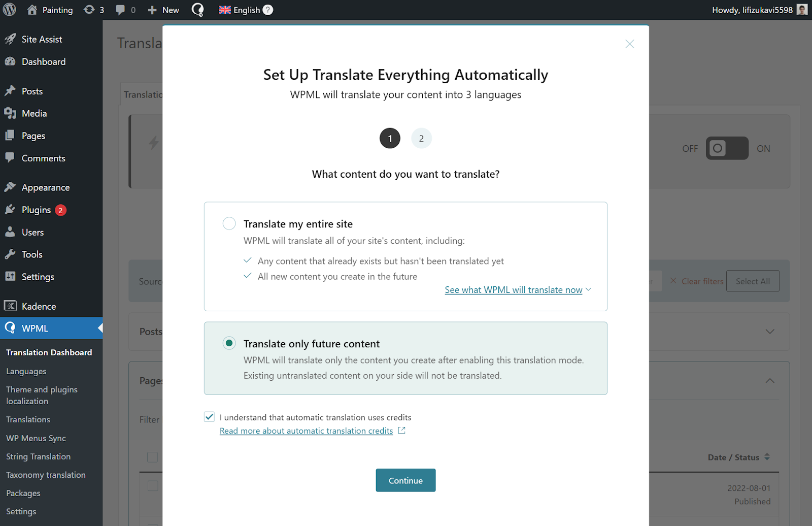Screen dimensions: 812x526
Task: Toggle the Translate Everything OFF/ON switch
Action: coord(727,148)
